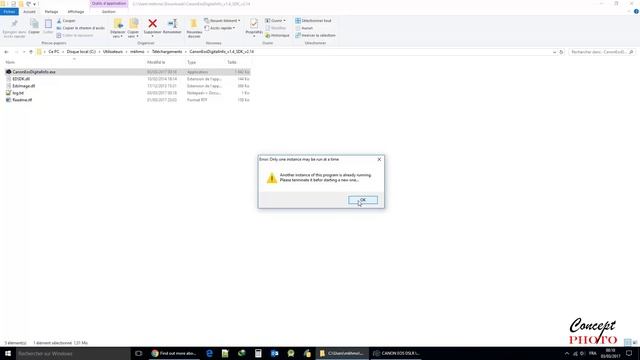Switch to the Chrome taskbar window
Screen dimensions: 640x360
click(174, 353)
